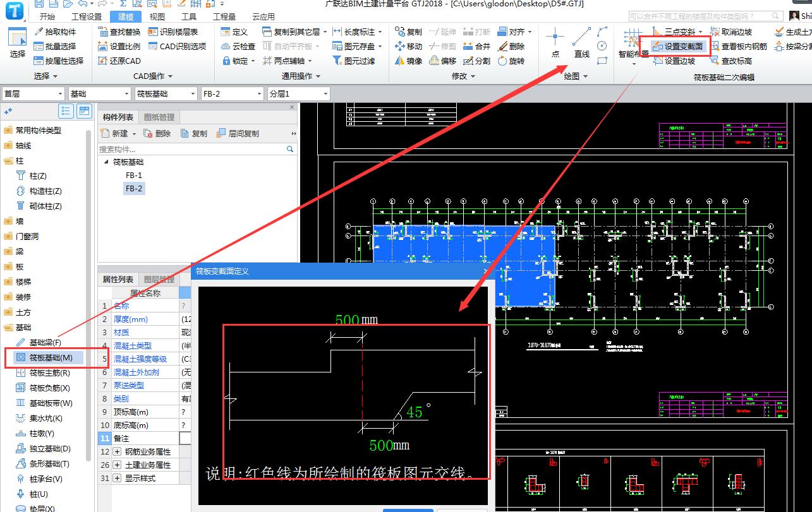Open 查找替换 find and replace
The width and height of the screenshot is (812, 512).
119,32
